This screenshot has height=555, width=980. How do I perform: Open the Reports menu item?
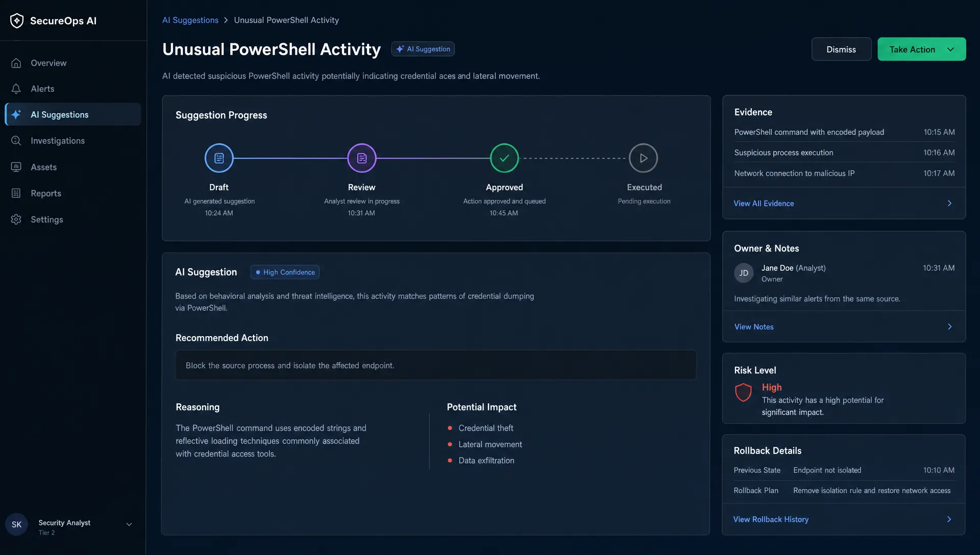point(73,193)
